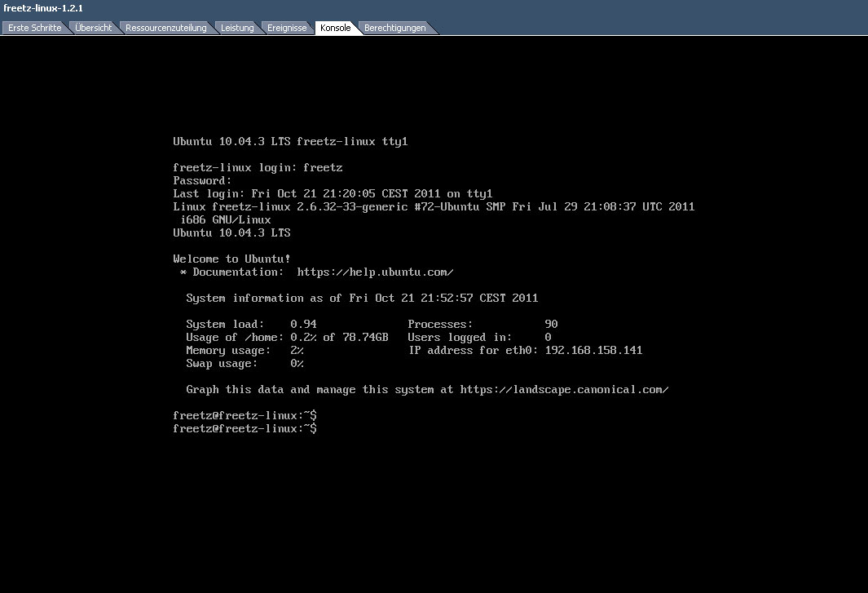
Task: Click the 'Processes: 90' entry
Action: [x=482, y=325]
